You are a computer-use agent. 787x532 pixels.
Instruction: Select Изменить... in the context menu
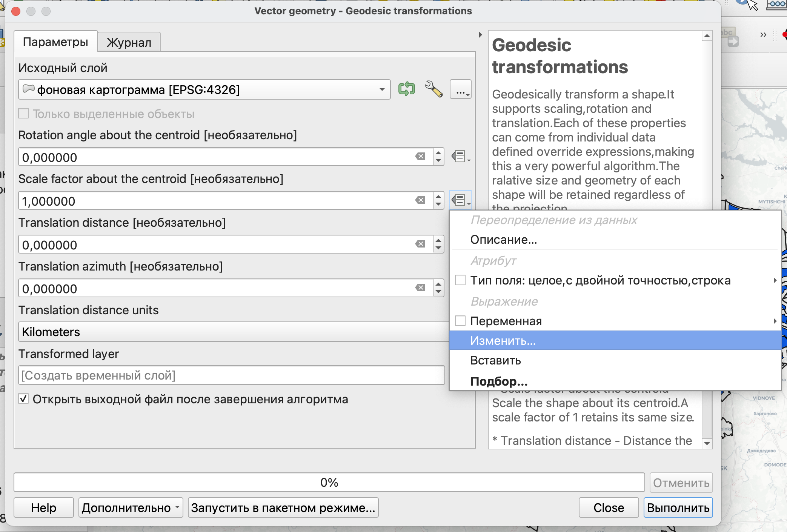(503, 341)
